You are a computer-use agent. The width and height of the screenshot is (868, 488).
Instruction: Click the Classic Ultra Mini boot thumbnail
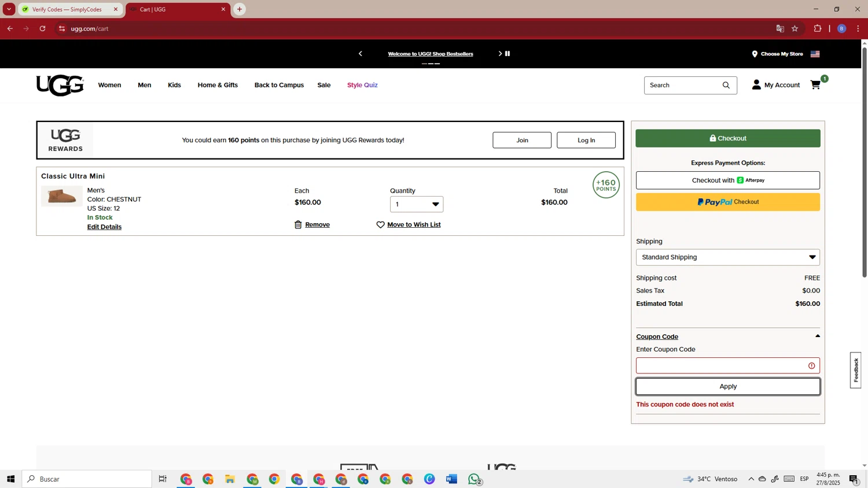tap(62, 197)
